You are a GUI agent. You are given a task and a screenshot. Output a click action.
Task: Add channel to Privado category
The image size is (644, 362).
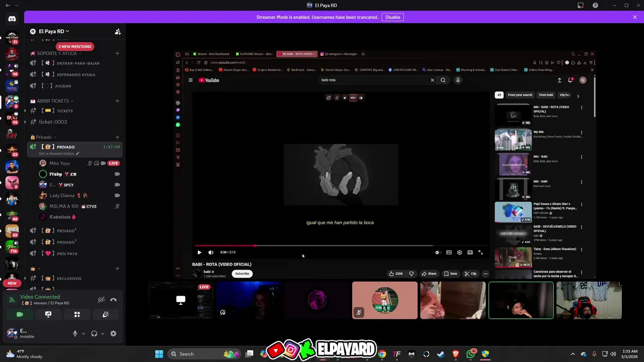pyautogui.click(x=117, y=137)
